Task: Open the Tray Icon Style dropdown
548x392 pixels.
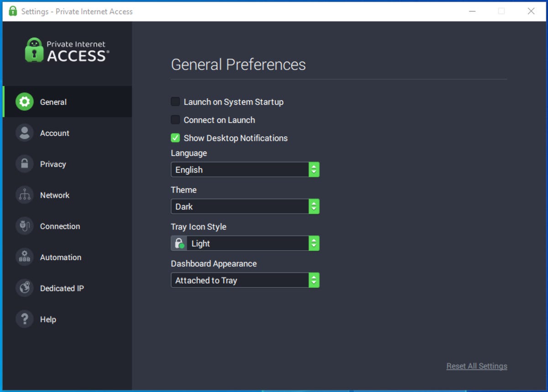Action: point(245,243)
